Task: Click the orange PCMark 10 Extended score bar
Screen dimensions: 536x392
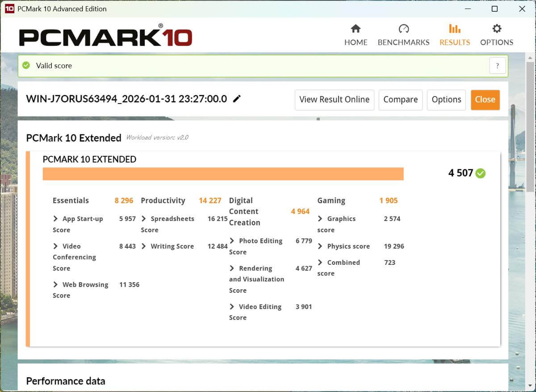Action: pos(223,174)
